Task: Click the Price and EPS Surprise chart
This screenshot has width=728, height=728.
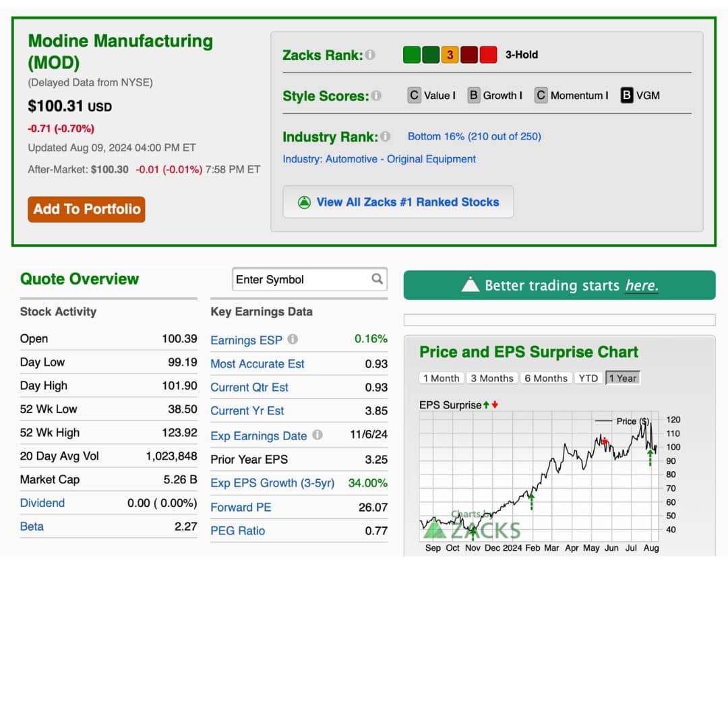Action: [x=539, y=477]
